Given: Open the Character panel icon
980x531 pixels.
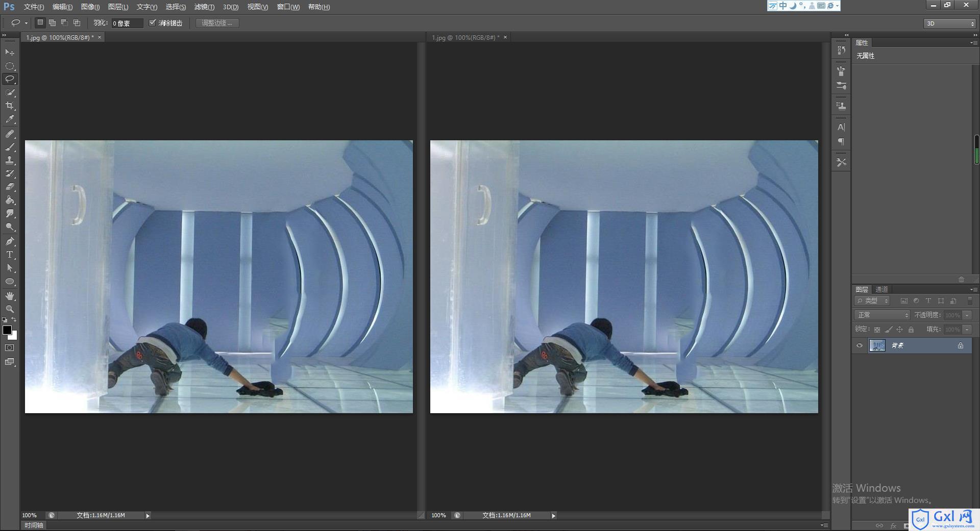Looking at the screenshot, I should coord(841,127).
